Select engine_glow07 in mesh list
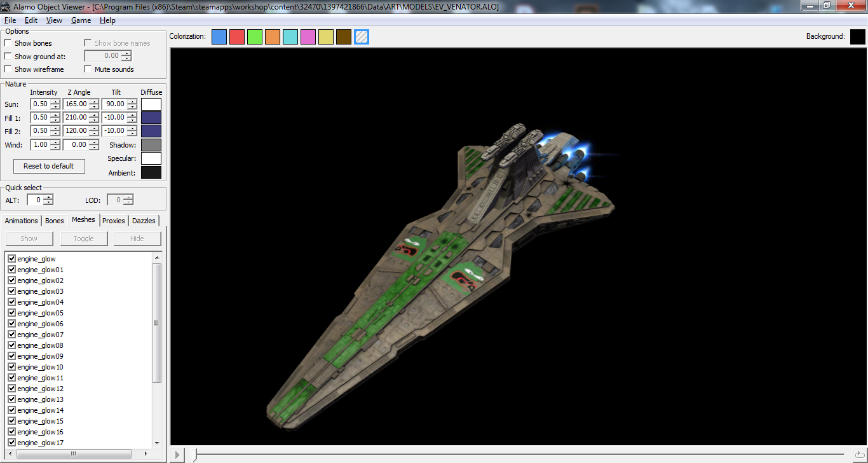The width and height of the screenshot is (868, 463). (x=41, y=335)
